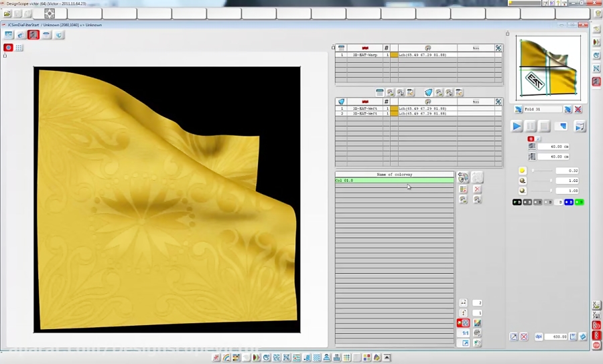Toggle the green color mode button

[x=579, y=201]
